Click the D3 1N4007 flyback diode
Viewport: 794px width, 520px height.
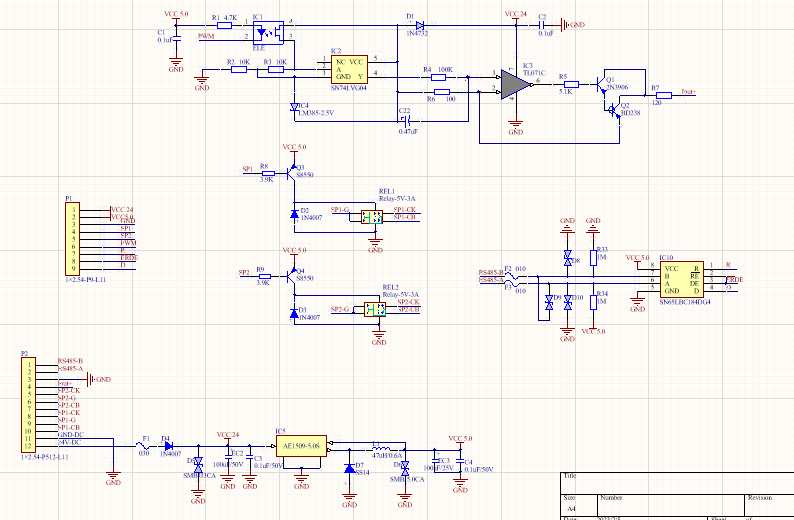[294, 313]
